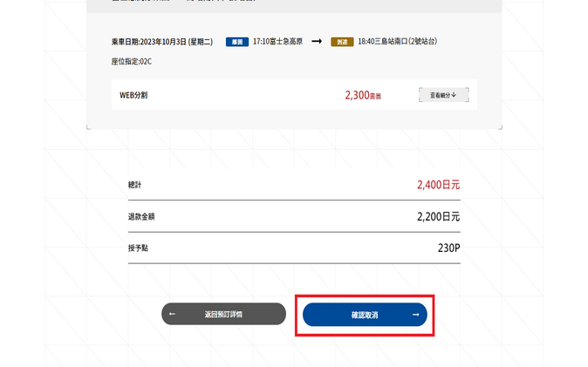Click the blue departure badge

(x=237, y=42)
